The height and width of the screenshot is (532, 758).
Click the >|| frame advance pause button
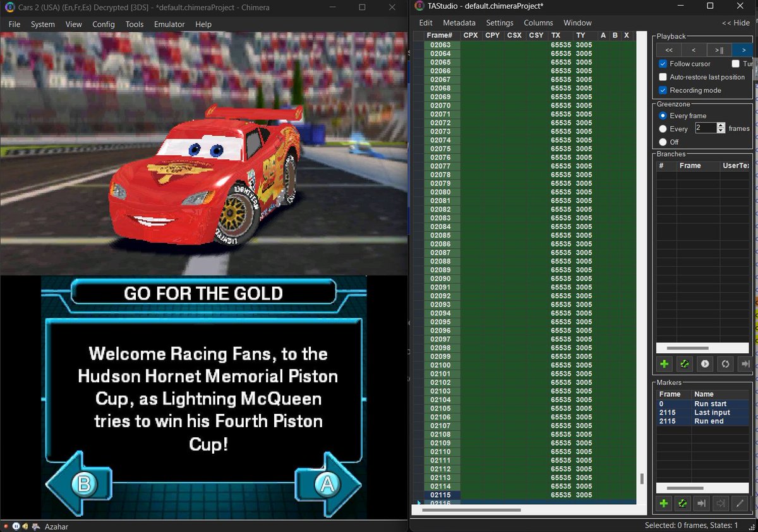(719, 50)
